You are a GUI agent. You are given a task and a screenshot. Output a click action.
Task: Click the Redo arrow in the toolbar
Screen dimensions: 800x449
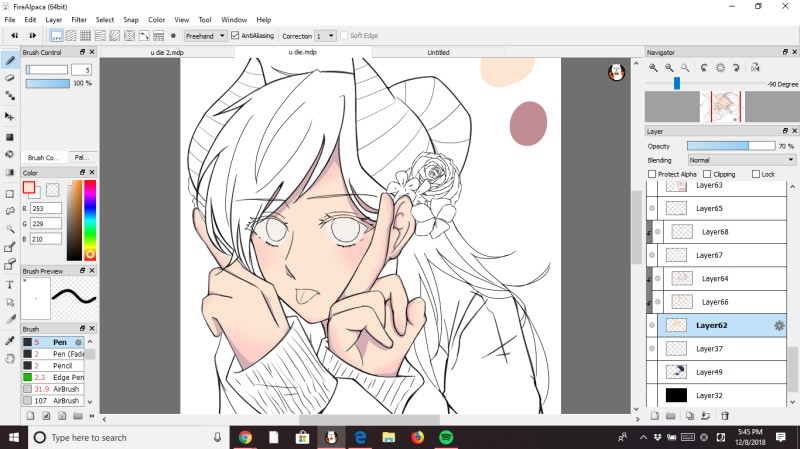click(33, 36)
